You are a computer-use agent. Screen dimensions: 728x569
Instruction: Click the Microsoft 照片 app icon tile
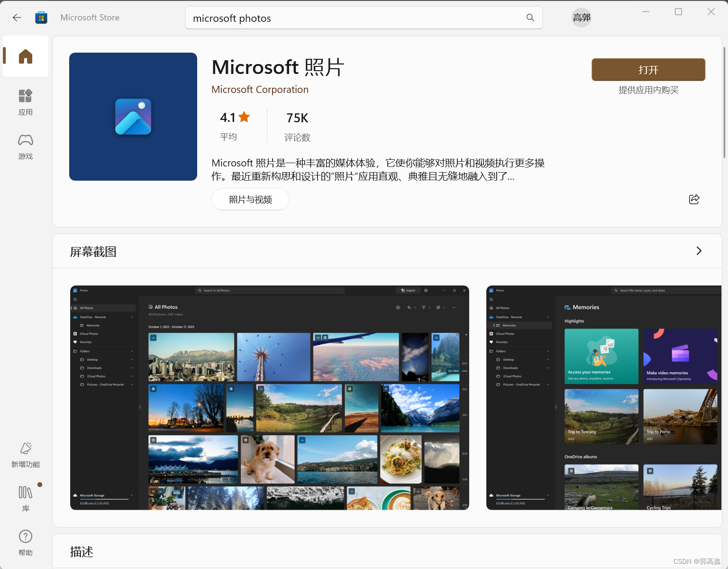pyautogui.click(x=133, y=117)
